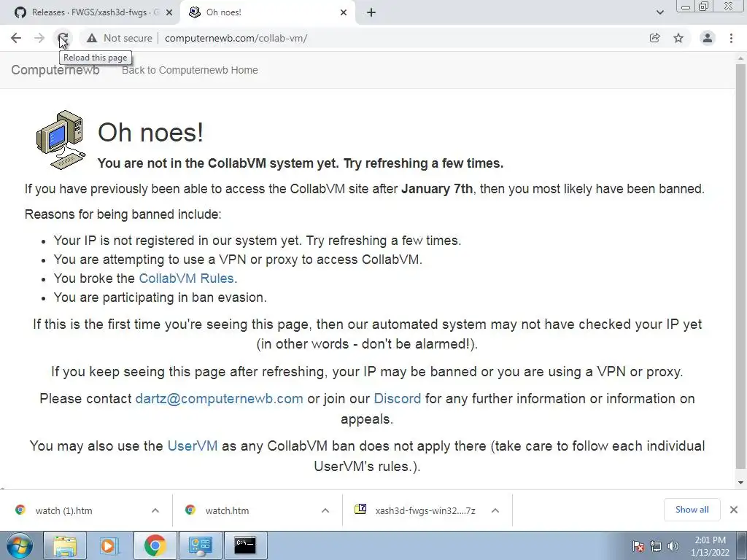This screenshot has height=560, width=747.
Task: Click the Not secure warning icon
Action: (92, 38)
